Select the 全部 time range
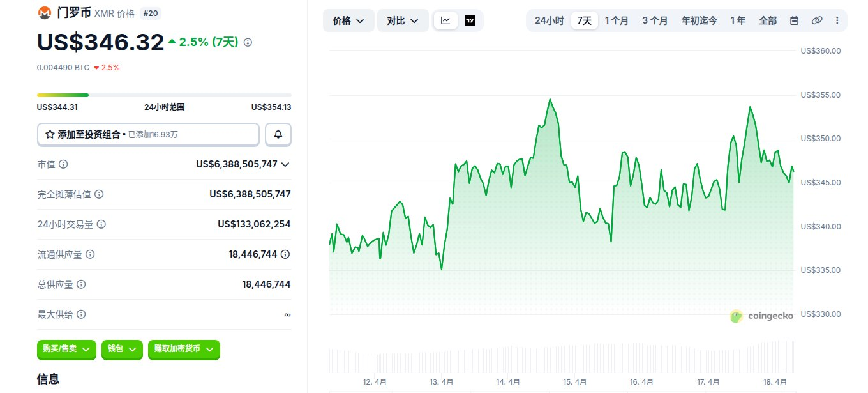Image resolution: width=868 pixels, height=393 pixels. coord(768,20)
